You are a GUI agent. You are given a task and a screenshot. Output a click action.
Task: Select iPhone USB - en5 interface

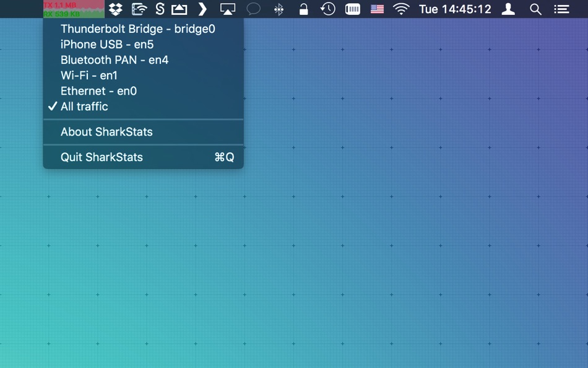pyautogui.click(x=143, y=45)
